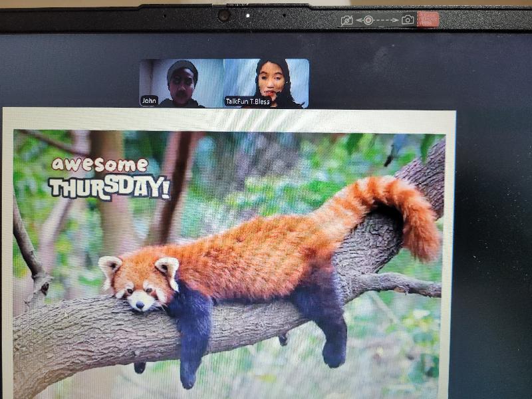Click the white webcam indicator light
This screenshot has height=399, width=532.
click(247, 15)
